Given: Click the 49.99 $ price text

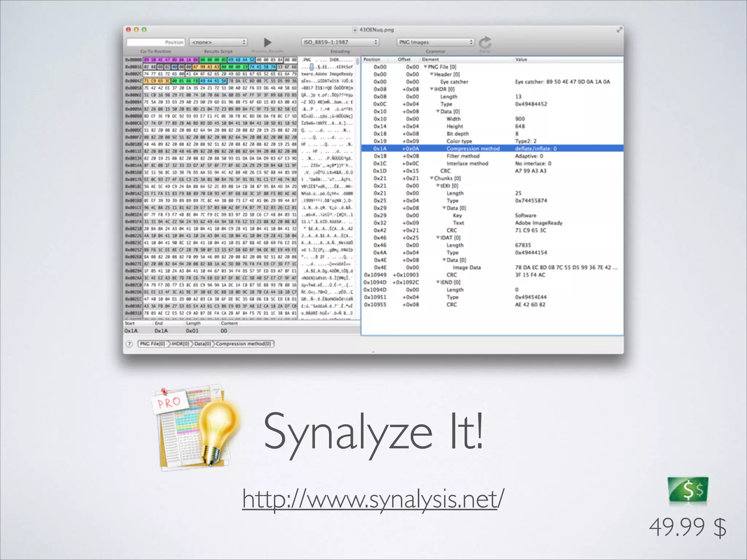Looking at the screenshot, I should [687, 527].
